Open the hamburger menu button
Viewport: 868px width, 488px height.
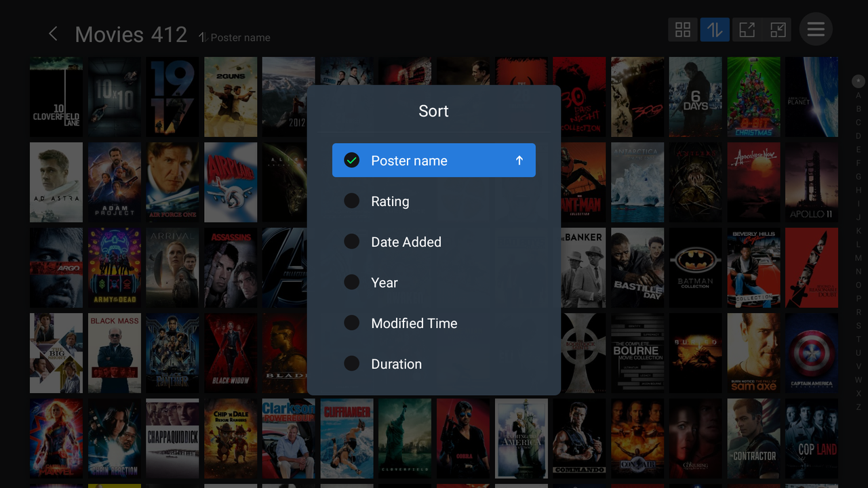click(816, 29)
